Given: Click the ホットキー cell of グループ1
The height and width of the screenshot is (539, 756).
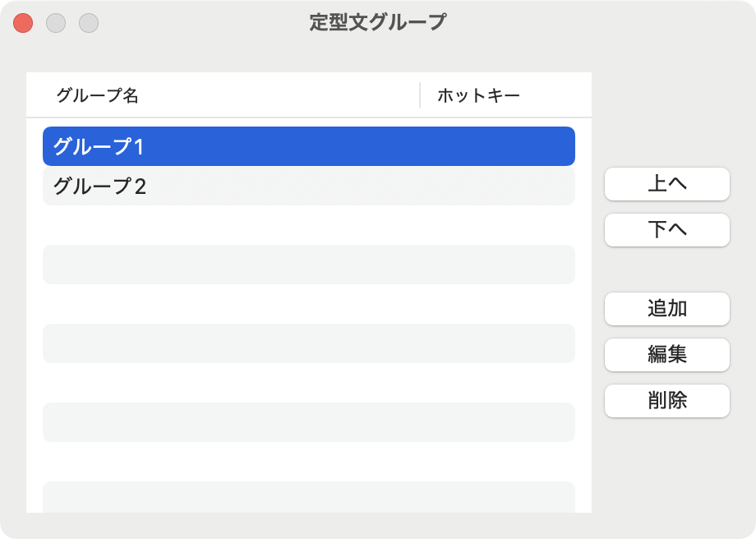Looking at the screenshot, I should 497,146.
